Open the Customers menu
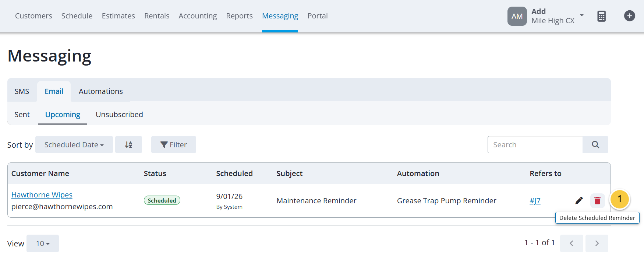 click(x=33, y=16)
